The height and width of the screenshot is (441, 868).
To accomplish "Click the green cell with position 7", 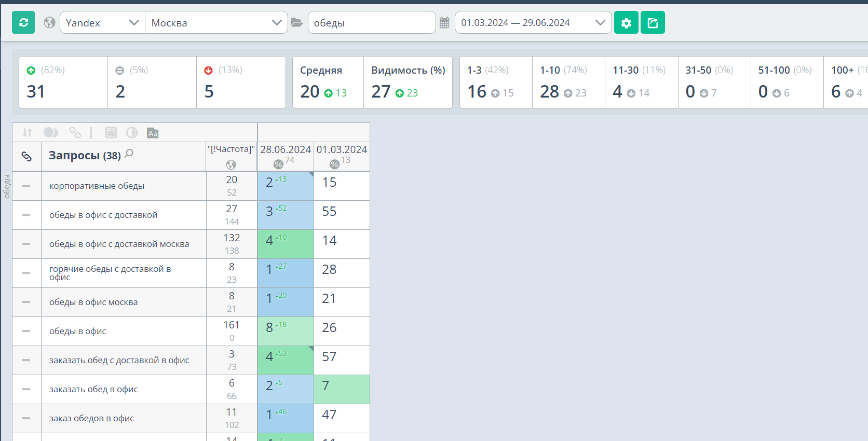I will 342,389.
